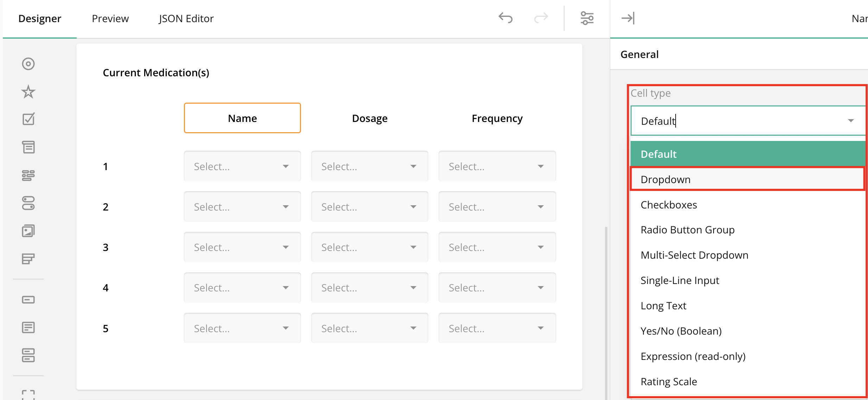Image resolution: width=868 pixels, height=400 pixels.
Task: Add a Yes/No Boolean question from the toolbox
Action: pyautogui.click(x=28, y=203)
